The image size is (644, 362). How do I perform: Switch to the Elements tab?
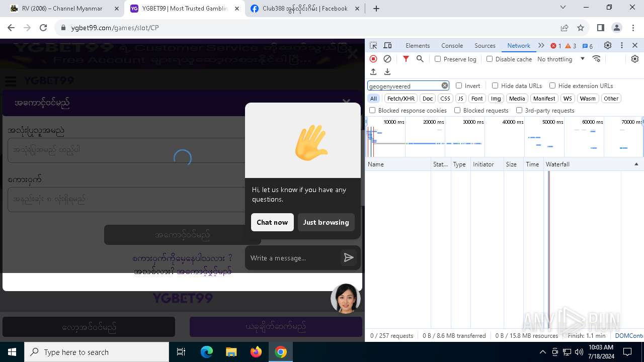[418, 45]
